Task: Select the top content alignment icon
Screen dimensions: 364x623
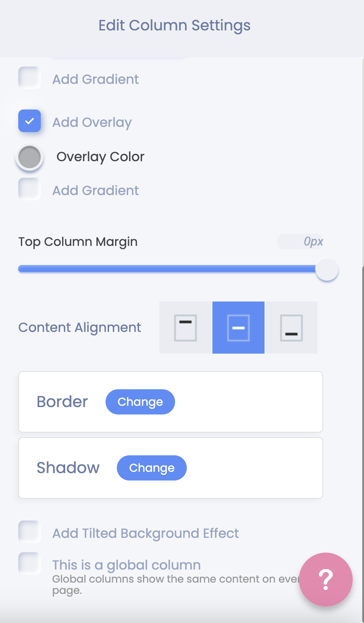Action: pyautogui.click(x=185, y=328)
